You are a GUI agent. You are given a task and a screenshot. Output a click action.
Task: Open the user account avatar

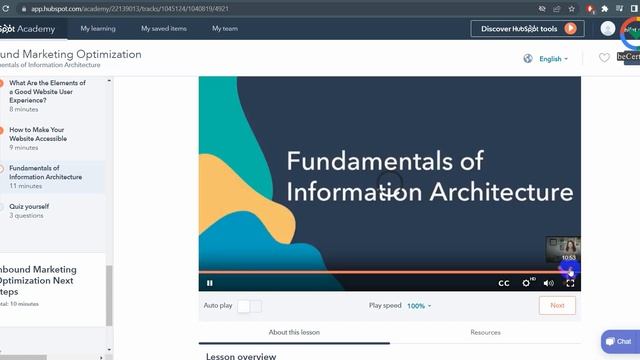(x=608, y=29)
